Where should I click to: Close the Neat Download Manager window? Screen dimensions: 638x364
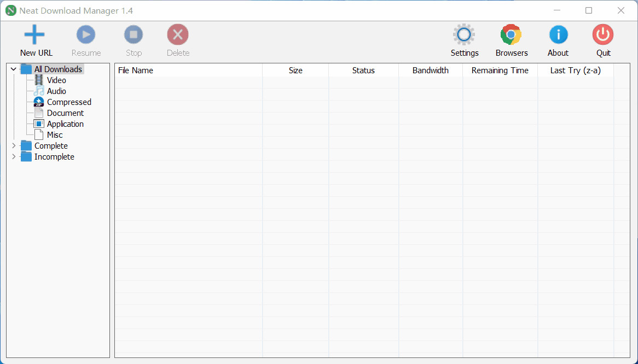pyautogui.click(x=621, y=10)
